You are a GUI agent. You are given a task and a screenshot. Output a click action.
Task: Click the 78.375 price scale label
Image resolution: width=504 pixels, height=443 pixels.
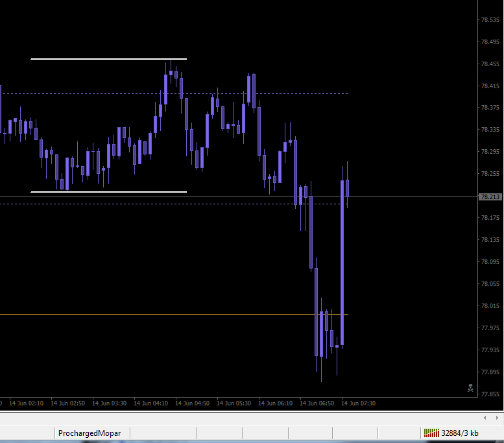coord(490,108)
